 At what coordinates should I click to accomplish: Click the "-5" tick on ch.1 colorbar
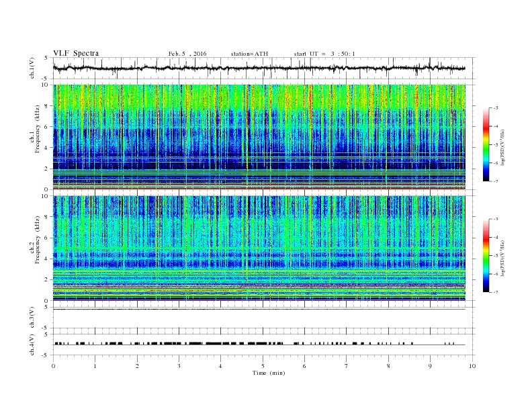coord(496,144)
